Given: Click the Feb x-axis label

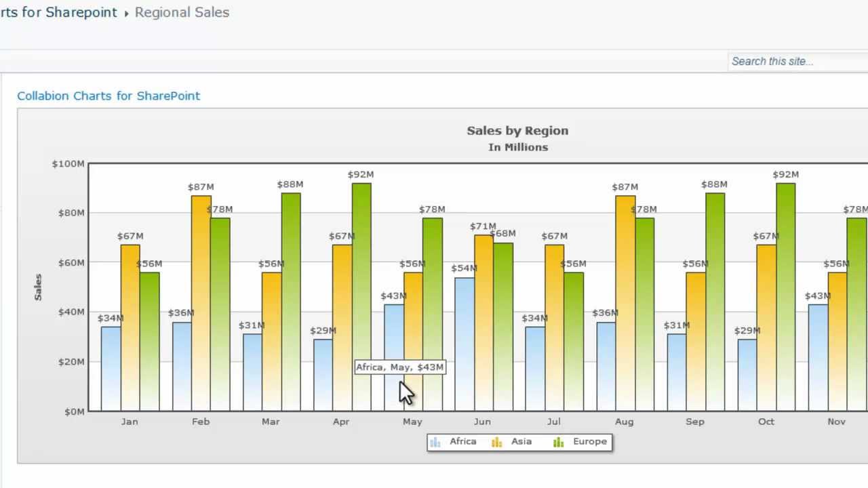Looking at the screenshot, I should [201, 422].
